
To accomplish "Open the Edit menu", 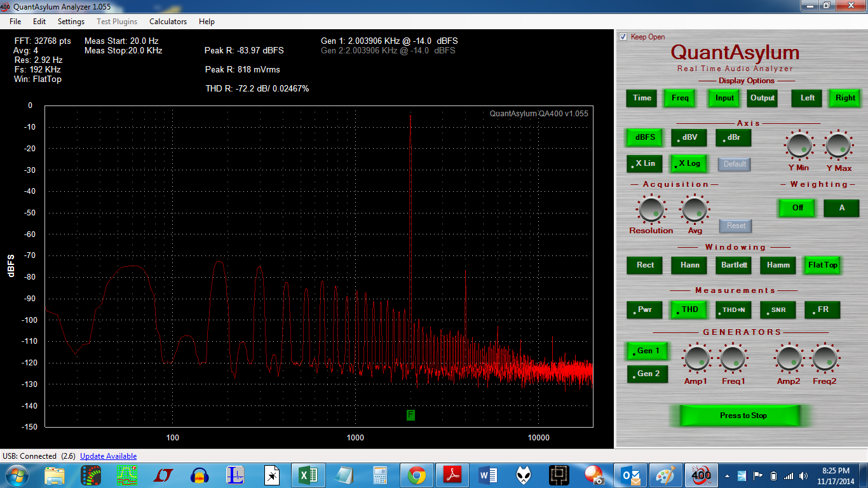I will (39, 22).
